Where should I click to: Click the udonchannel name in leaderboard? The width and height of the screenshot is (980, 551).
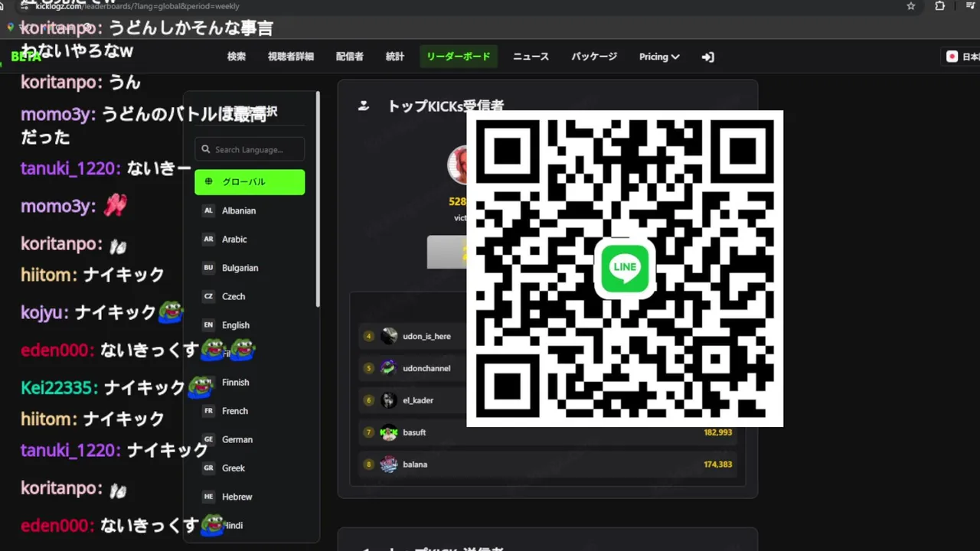(426, 368)
